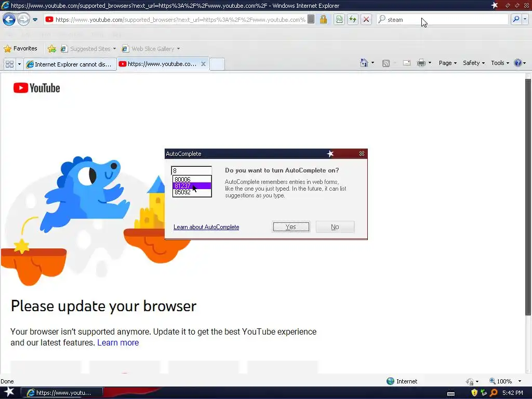Go back with the Back arrow button

pyautogui.click(x=9, y=19)
